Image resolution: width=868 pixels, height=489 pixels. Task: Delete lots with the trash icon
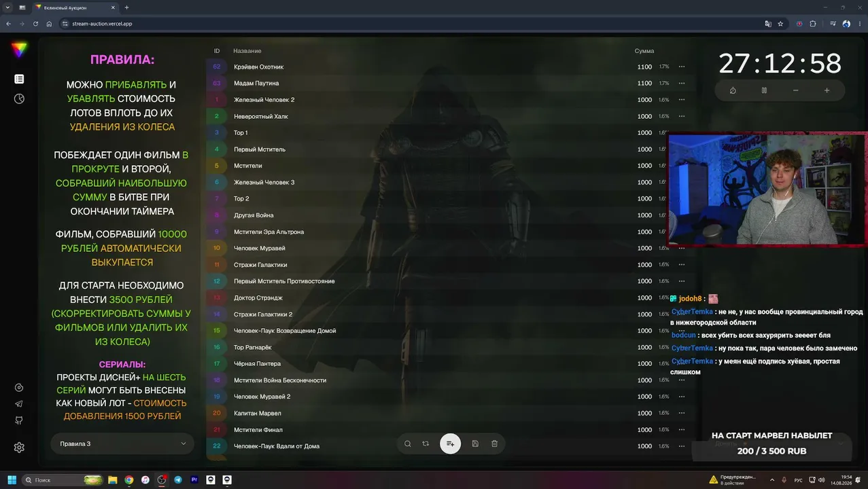coord(494,443)
